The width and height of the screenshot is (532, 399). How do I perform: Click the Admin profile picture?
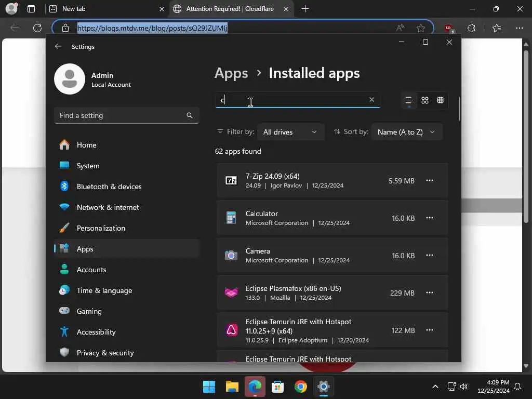click(70, 79)
